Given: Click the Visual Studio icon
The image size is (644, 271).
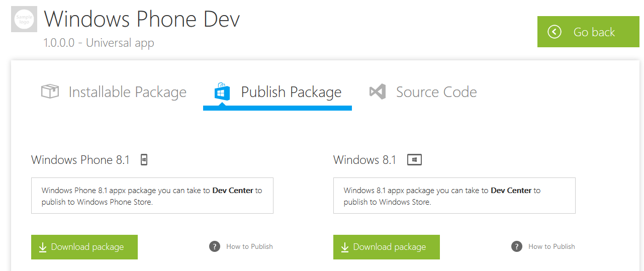Looking at the screenshot, I should 378,92.
